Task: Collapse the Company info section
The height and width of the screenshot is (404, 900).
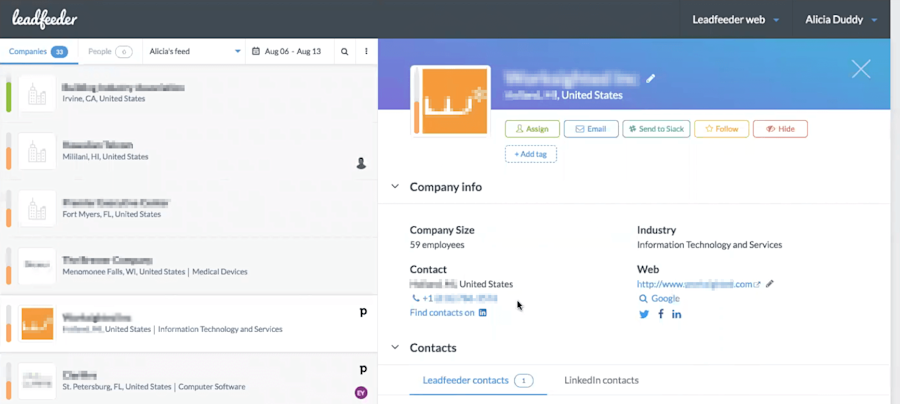Action: coord(395,187)
